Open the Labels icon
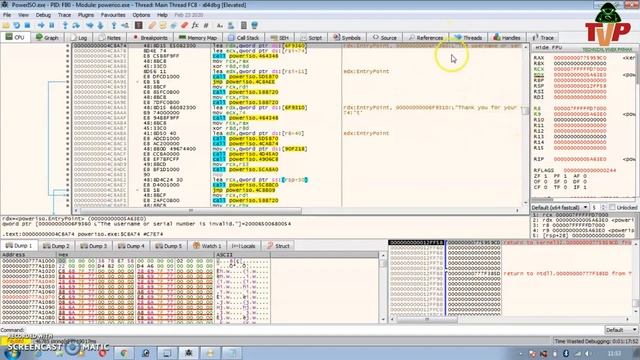The height and width of the screenshot is (360, 640). click(x=173, y=25)
